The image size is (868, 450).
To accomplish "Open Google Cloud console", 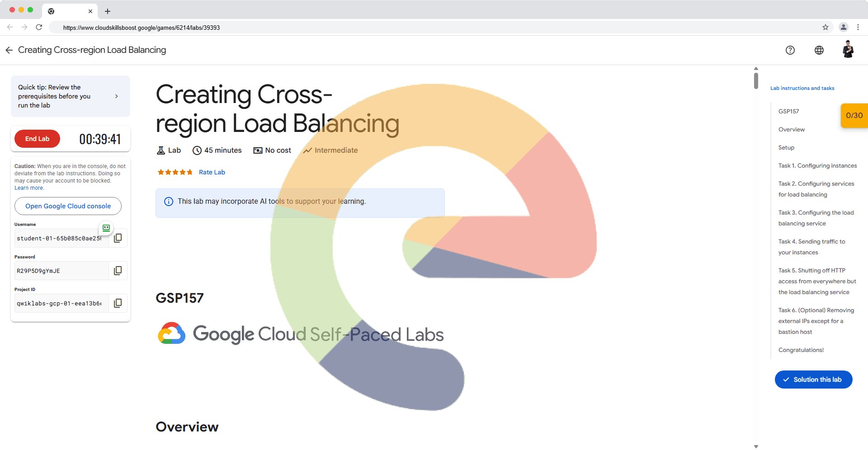I will tap(68, 206).
